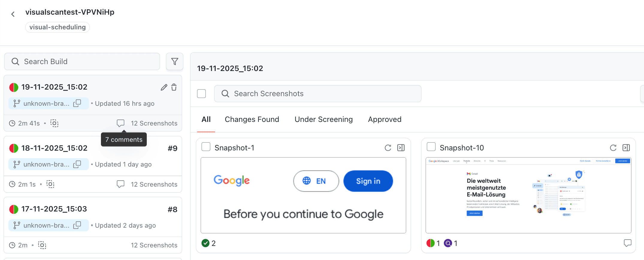Switch to the Changes Found tab
Screen dimensions: 644x260
pos(252,119)
